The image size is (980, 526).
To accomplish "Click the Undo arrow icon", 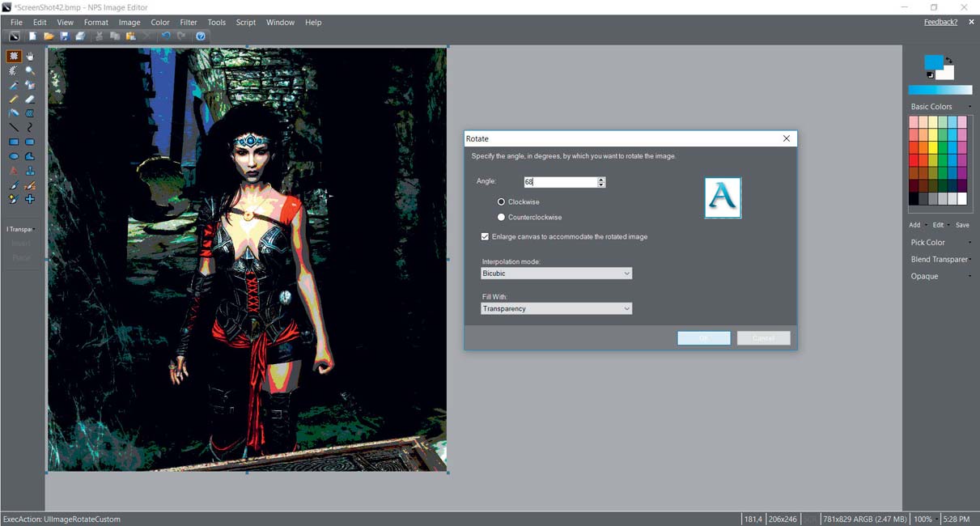I will [166, 36].
